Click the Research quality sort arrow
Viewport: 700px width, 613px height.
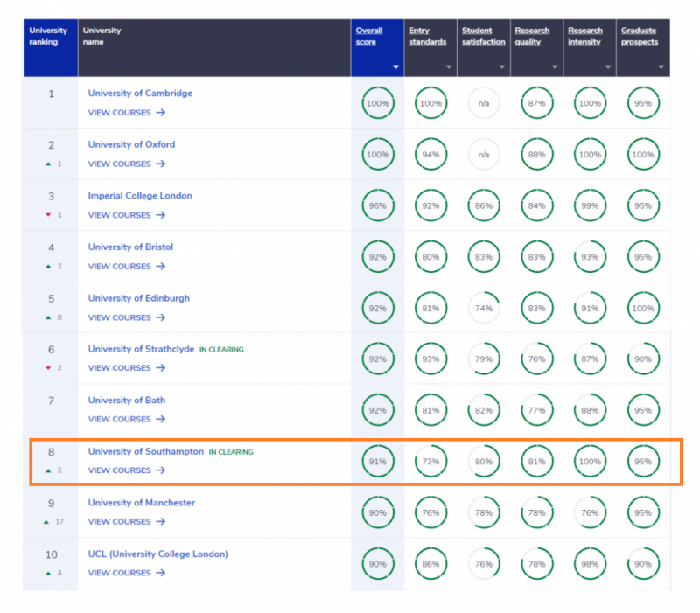pos(555,67)
